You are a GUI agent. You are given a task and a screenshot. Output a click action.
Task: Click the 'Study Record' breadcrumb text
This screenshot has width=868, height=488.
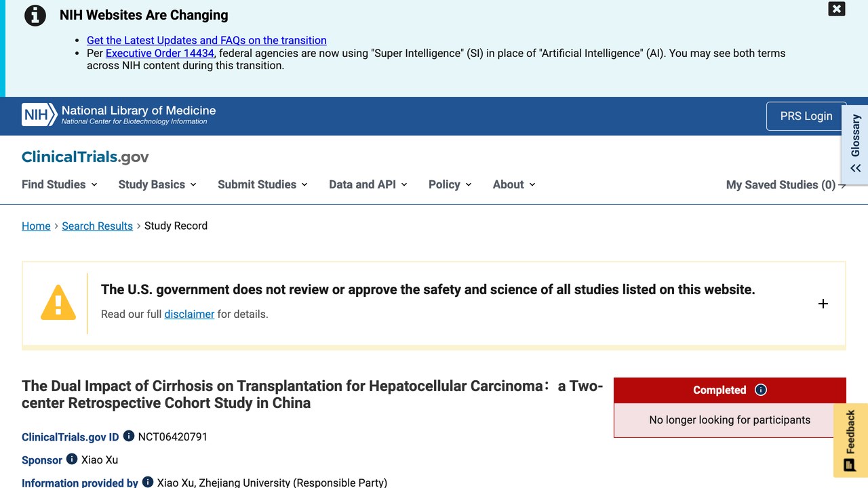click(176, 226)
